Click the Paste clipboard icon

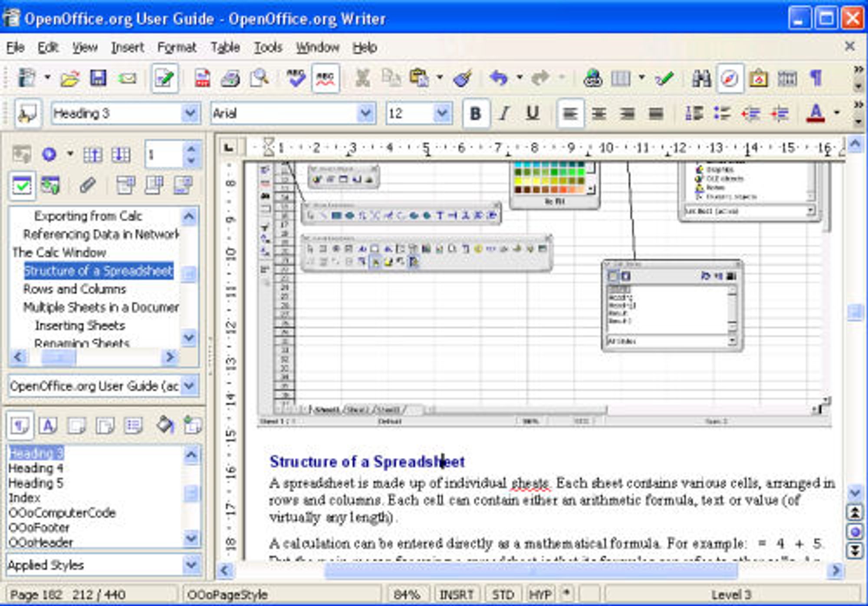(419, 79)
